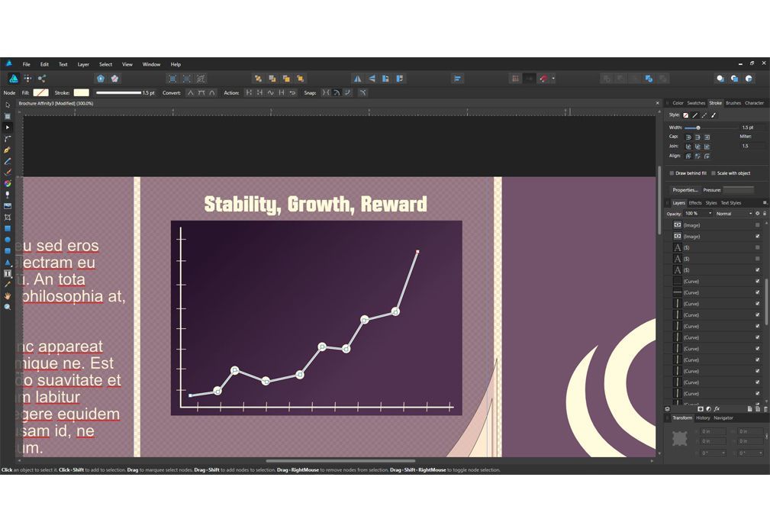
Task: Open the File menu
Action: (x=27, y=64)
